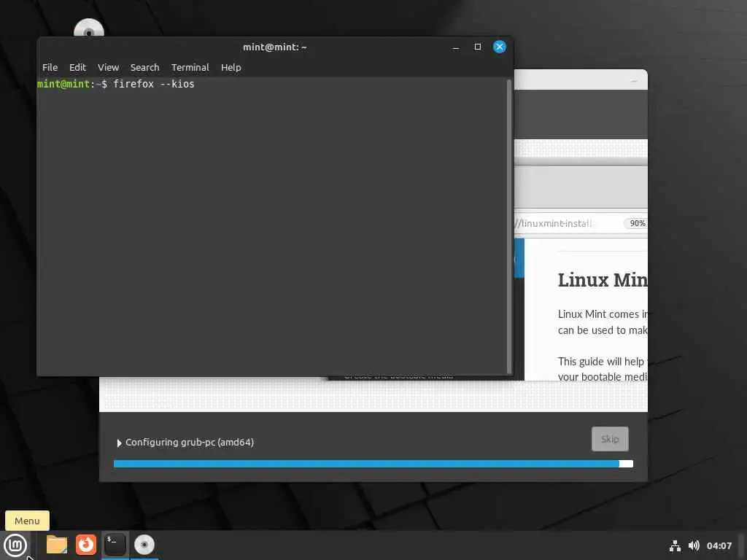Open the Edit menu in Terminal

(77, 68)
